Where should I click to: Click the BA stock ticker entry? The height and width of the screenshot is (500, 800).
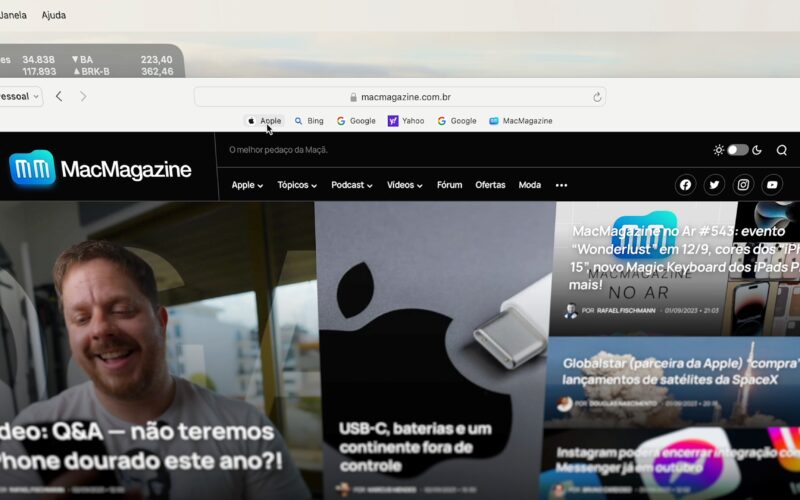pyautogui.click(x=122, y=60)
